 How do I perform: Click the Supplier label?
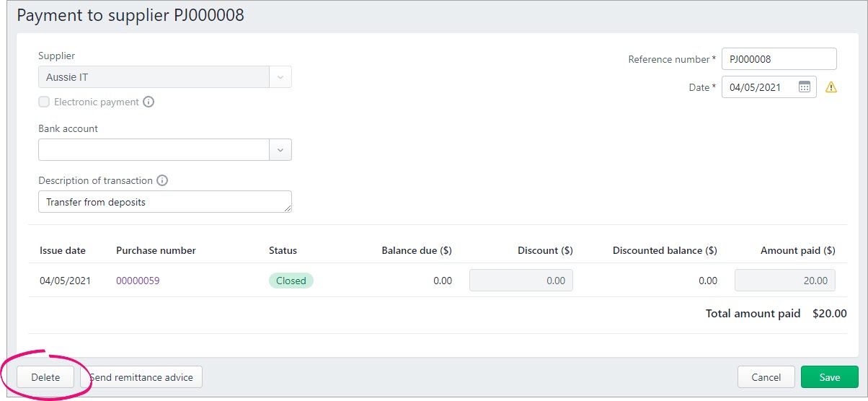(56, 56)
